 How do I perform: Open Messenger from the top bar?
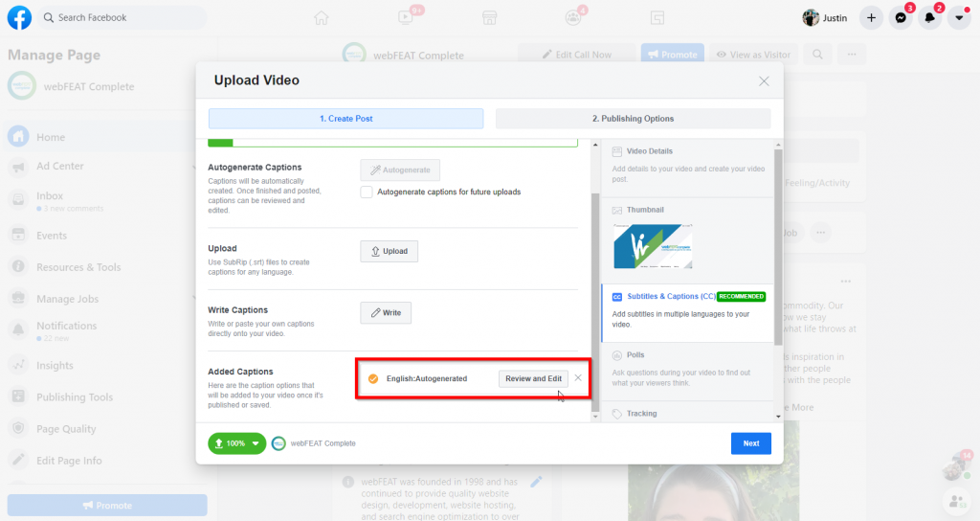pyautogui.click(x=901, y=18)
